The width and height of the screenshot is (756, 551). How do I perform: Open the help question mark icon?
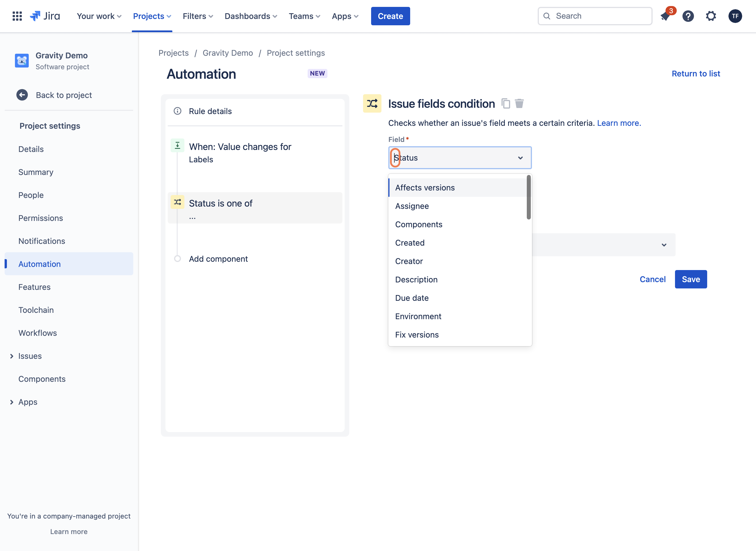coord(688,16)
